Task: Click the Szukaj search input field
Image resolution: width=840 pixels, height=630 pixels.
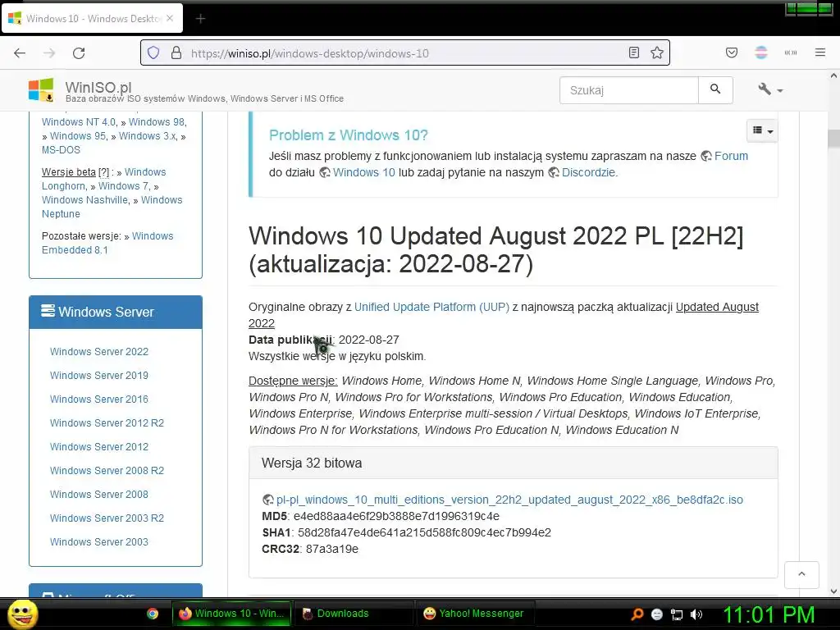Action: (629, 90)
